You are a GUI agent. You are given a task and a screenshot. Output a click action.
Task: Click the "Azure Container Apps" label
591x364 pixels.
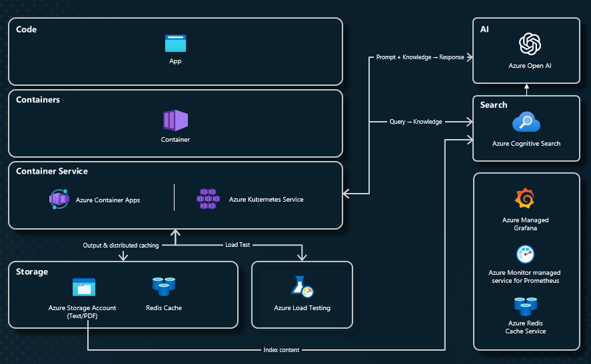point(108,200)
